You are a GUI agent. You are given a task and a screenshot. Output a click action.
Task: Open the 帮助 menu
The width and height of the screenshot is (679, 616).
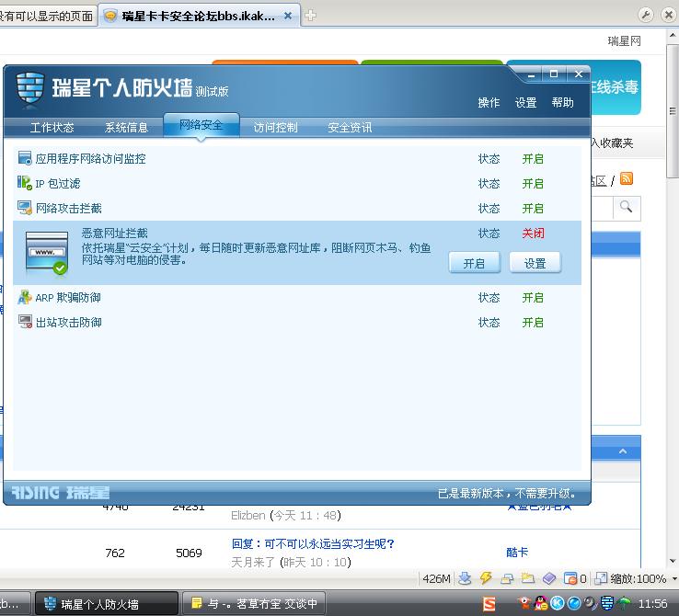tap(562, 103)
